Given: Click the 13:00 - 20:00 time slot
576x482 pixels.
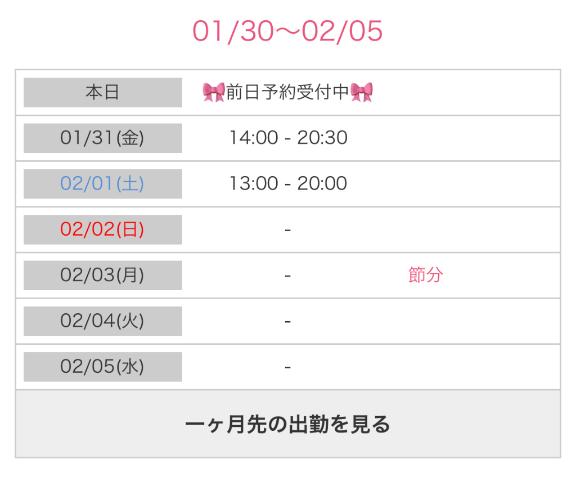Looking at the screenshot, I should [288, 183].
